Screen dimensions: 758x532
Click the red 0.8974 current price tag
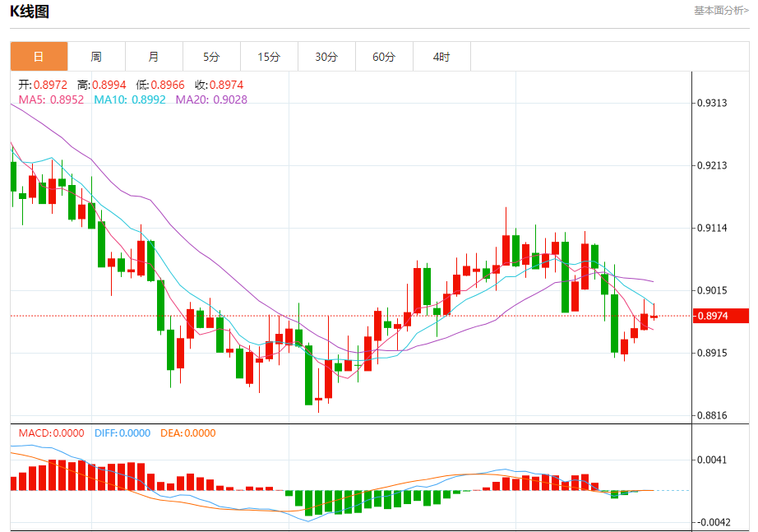[x=721, y=316]
